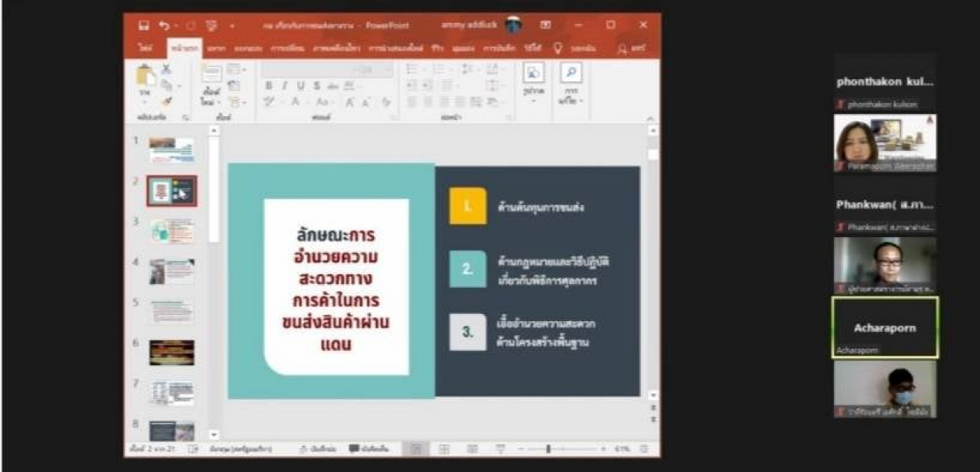The width and height of the screenshot is (980, 472).
Task: Toggle Italic formatting
Action: point(285,86)
